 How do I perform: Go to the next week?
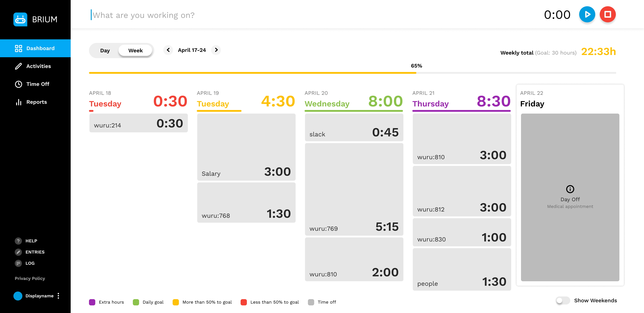(x=216, y=50)
